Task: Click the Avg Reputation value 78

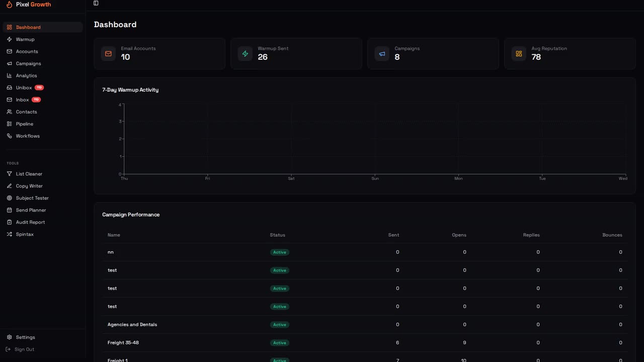Action: (536, 57)
